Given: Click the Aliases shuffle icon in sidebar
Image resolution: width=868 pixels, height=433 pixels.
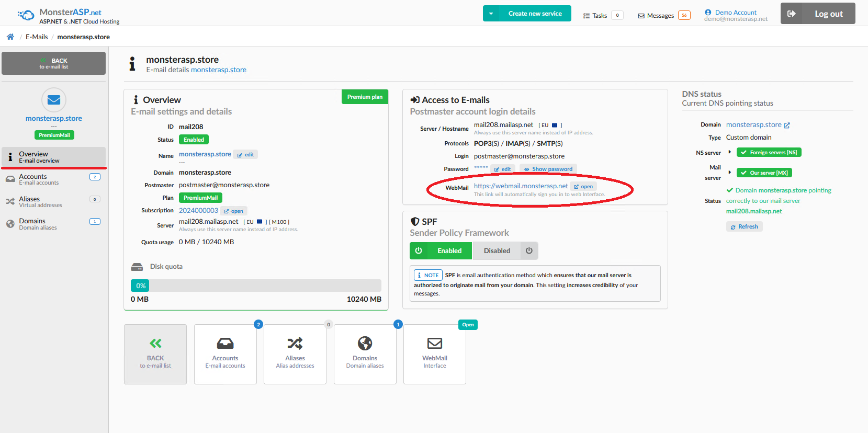Looking at the screenshot, I should (x=10, y=201).
